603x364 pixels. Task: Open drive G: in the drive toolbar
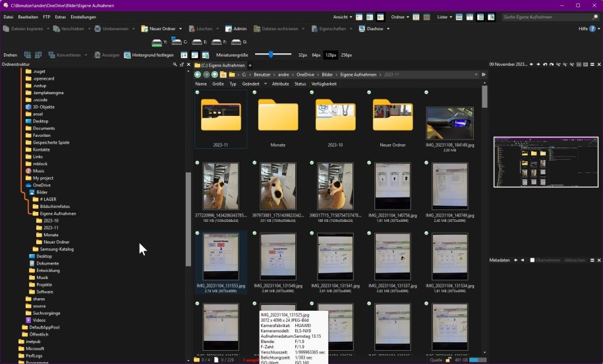point(239,42)
